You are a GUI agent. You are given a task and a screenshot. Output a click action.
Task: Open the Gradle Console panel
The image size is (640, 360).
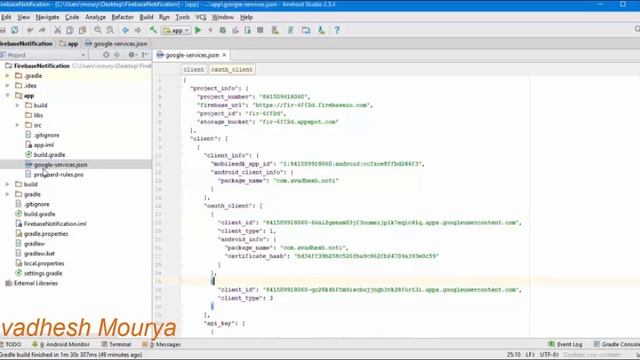616,344
